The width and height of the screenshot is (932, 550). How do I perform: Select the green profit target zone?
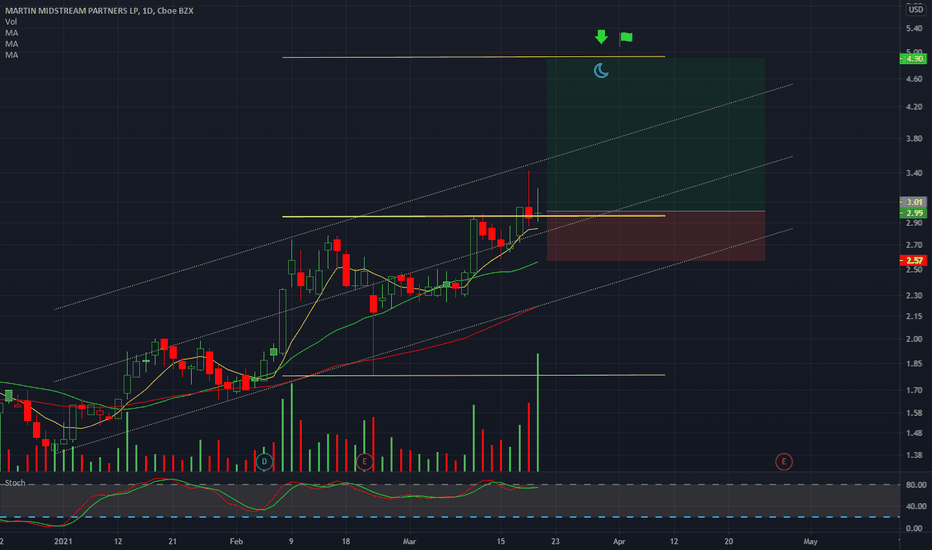pos(656,134)
